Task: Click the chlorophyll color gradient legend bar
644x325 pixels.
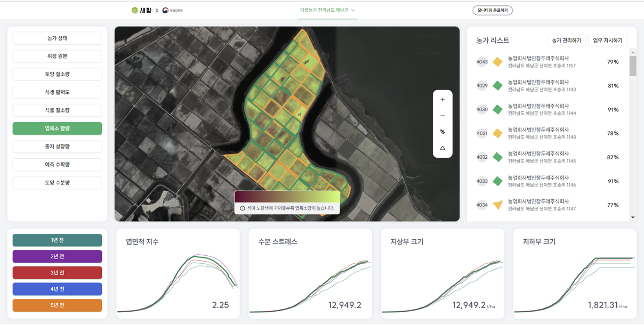Action: point(287,197)
